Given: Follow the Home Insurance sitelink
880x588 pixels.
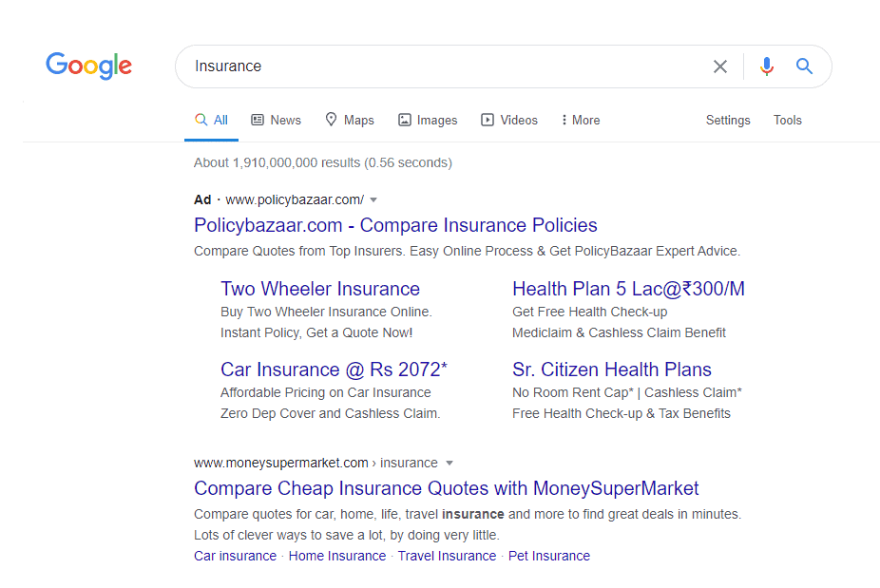Looking at the screenshot, I should [337, 556].
